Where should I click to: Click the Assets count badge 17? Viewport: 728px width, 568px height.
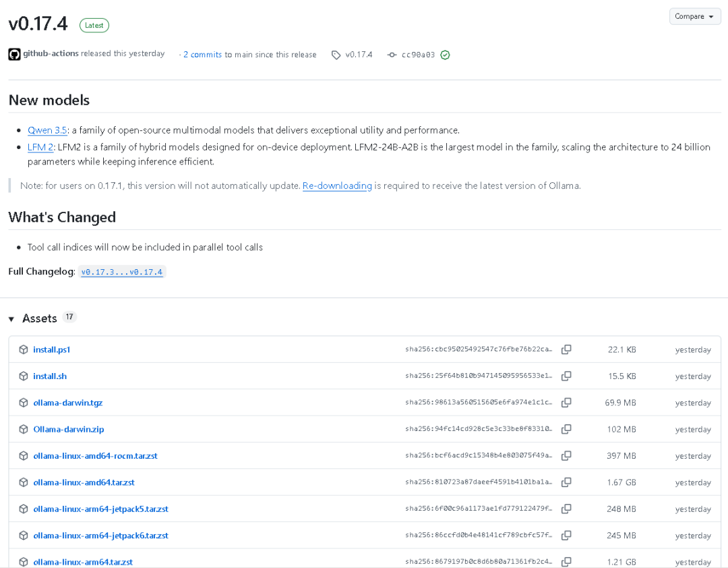[x=69, y=317]
